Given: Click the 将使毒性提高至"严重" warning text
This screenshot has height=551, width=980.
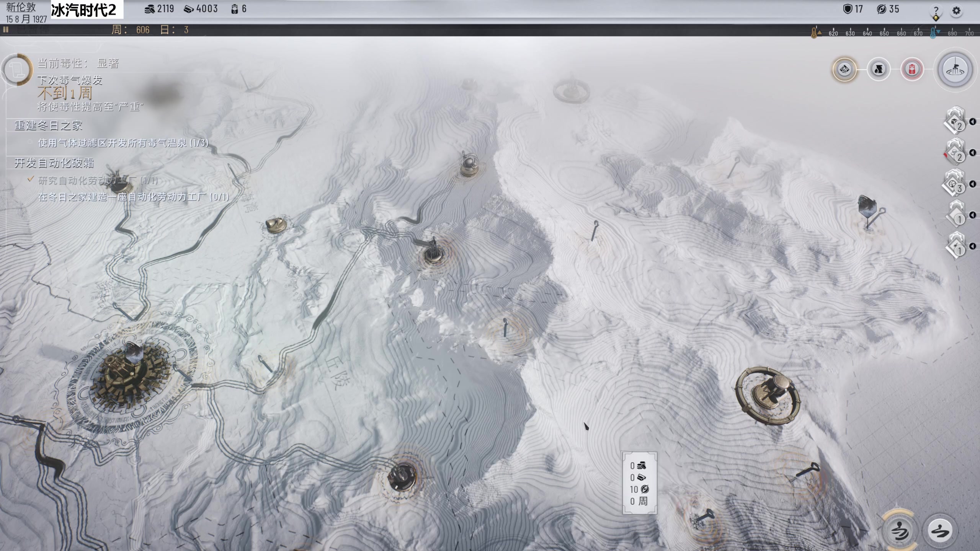Looking at the screenshot, I should pyautogui.click(x=90, y=107).
